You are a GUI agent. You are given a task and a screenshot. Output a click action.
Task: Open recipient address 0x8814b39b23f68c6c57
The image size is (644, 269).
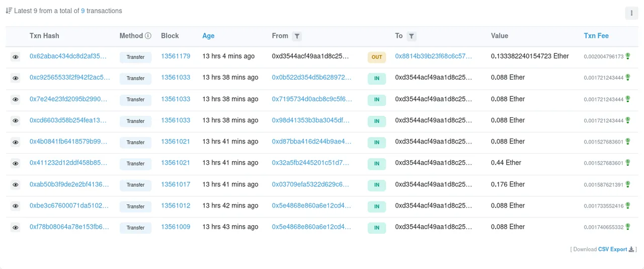point(434,56)
